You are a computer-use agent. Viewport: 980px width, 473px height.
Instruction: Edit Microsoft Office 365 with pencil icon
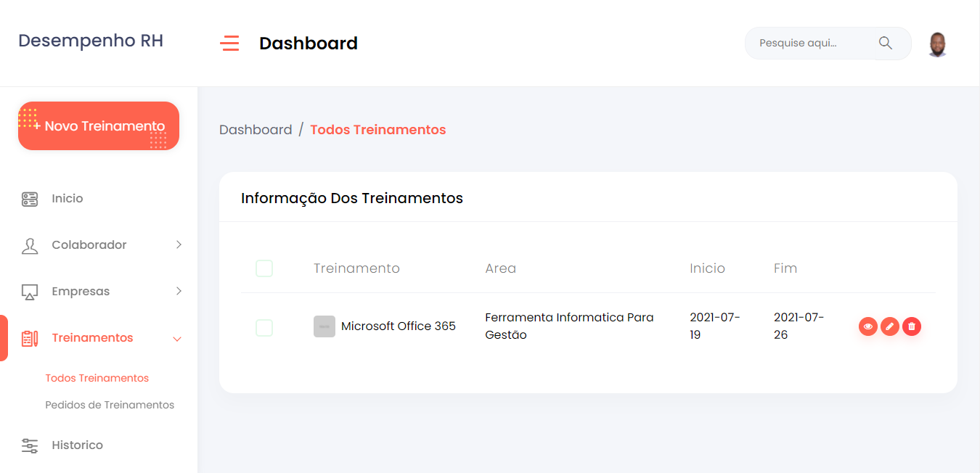[x=889, y=326]
